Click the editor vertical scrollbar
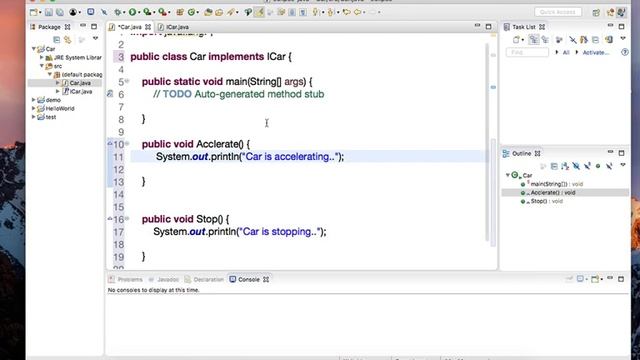This screenshot has width=640, height=360. pyautogui.click(x=487, y=143)
